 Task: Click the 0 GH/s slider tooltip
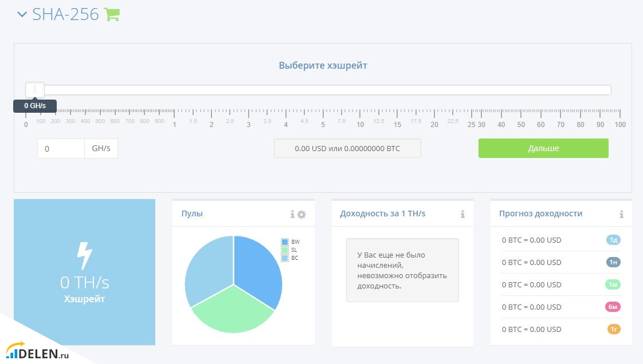(x=35, y=106)
